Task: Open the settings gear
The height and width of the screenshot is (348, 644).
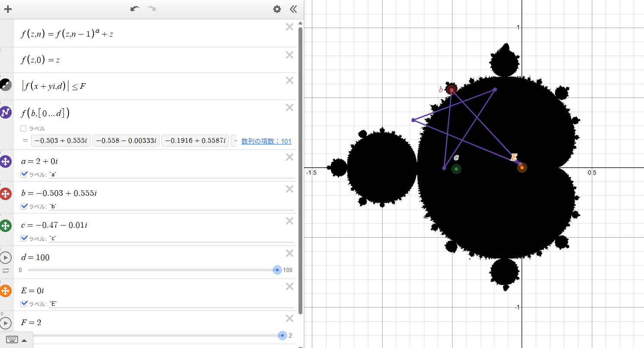Action: tap(277, 9)
